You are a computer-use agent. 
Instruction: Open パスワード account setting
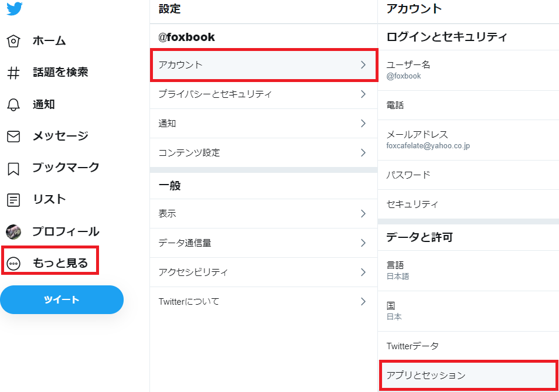(468, 175)
